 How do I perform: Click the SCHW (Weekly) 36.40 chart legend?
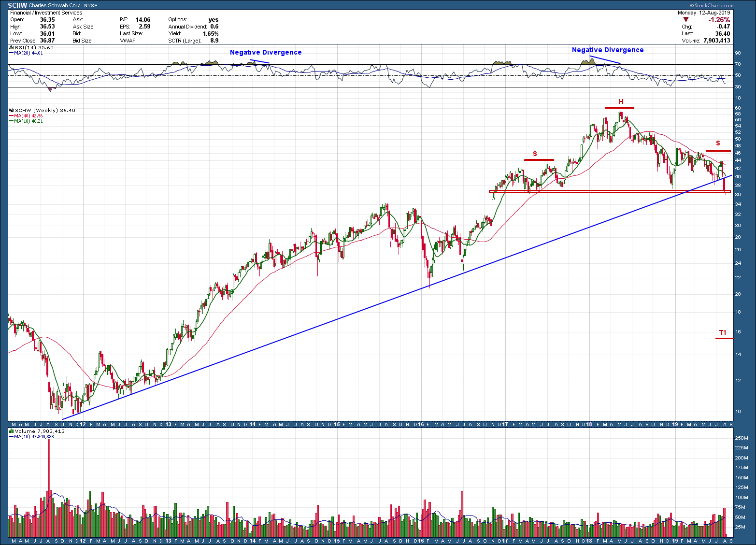click(45, 111)
